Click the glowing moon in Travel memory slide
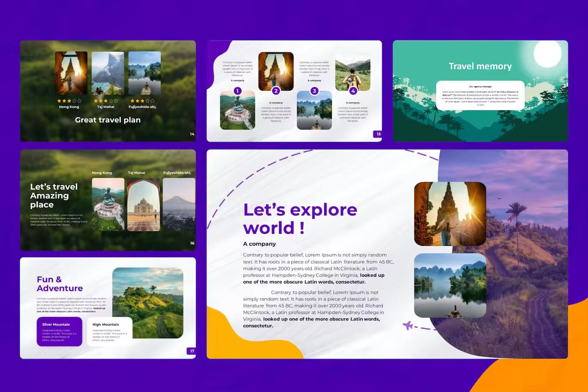This screenshot has height=392, width=588. pos(548,54)
